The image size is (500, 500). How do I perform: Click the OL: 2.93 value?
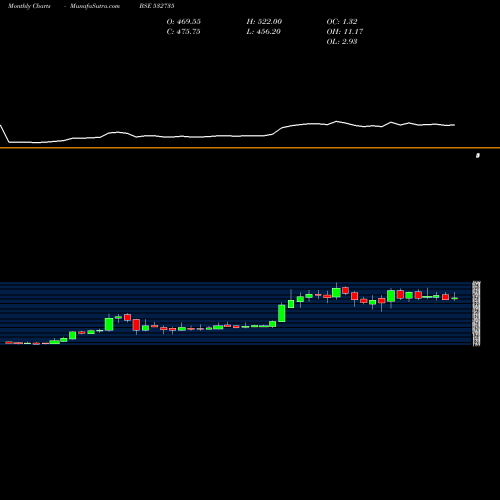[342, 42]
